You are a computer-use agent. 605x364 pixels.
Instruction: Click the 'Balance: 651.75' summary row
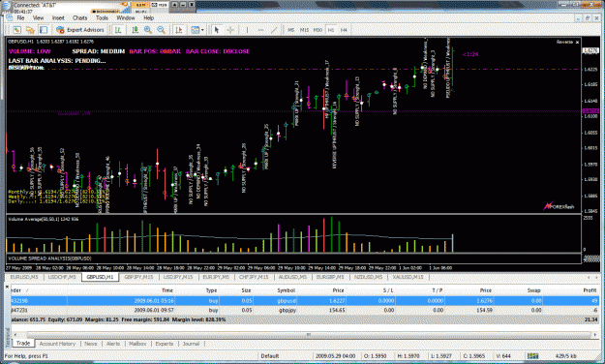pos(305,319)
